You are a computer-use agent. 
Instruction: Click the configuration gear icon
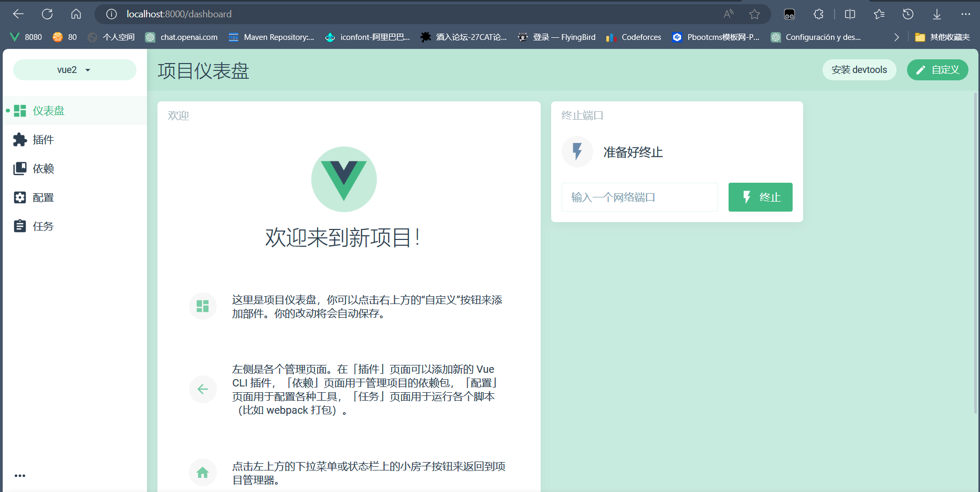click(20, 197)
